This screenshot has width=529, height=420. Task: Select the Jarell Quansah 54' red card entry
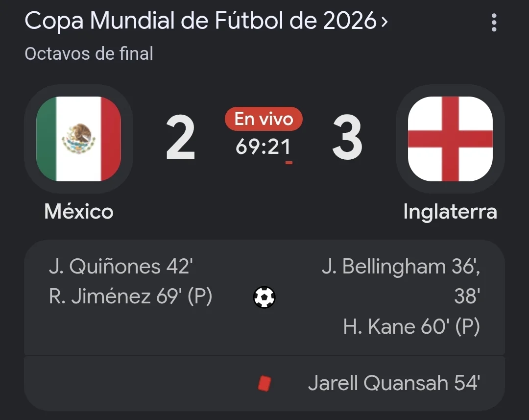tap(394, 383)
